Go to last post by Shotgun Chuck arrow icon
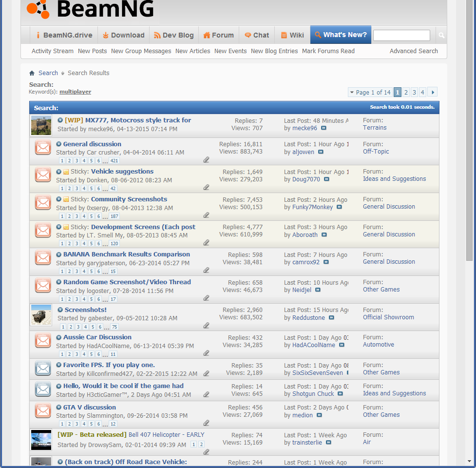The width and height of the screenshot is (476, 468). [x=340, y=393]
